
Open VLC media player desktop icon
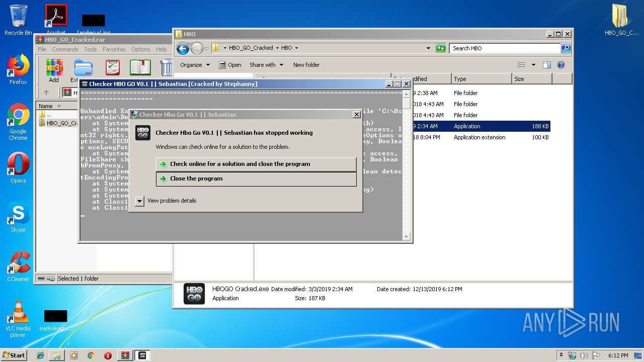pos(18,319)
